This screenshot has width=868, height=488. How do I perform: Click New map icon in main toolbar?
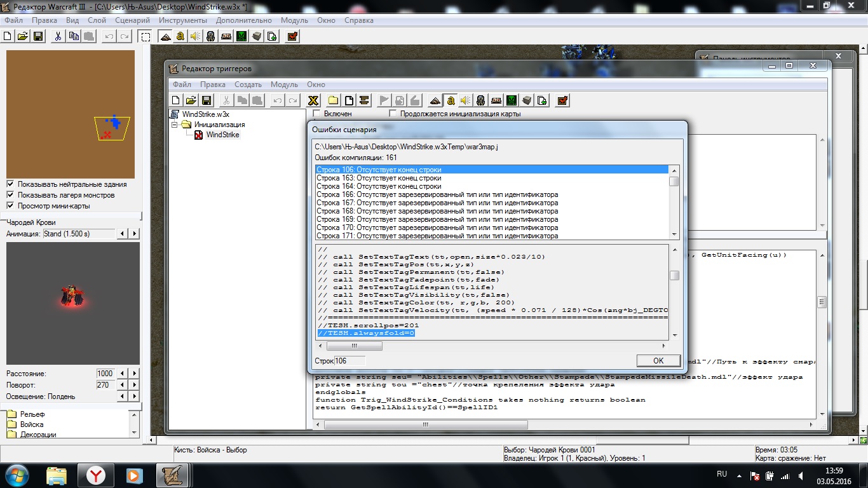tap(9, 36)
